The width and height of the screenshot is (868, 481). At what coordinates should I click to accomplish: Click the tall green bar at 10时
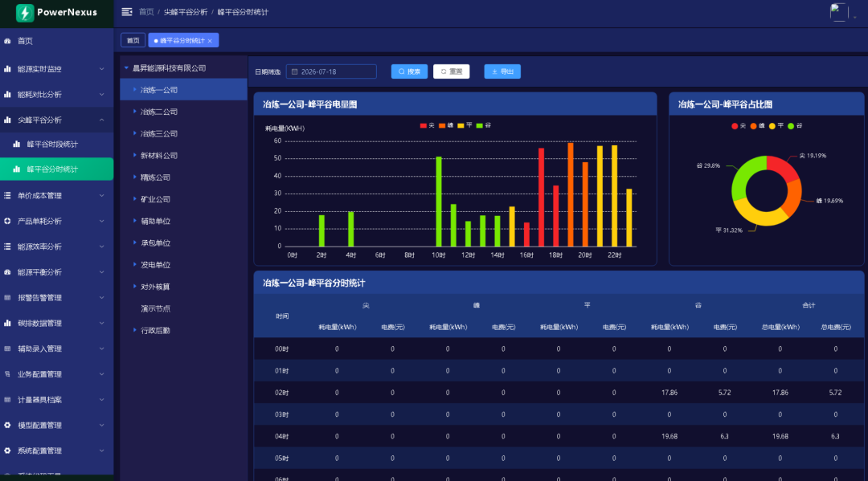pyautogui.click(x=439, y=202)
